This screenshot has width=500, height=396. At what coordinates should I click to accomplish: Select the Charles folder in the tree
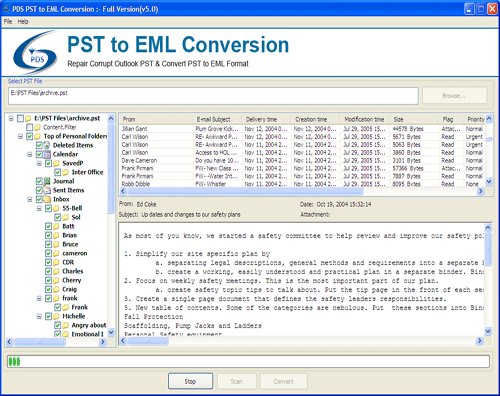pyautogui.click(x=73, y=271)
